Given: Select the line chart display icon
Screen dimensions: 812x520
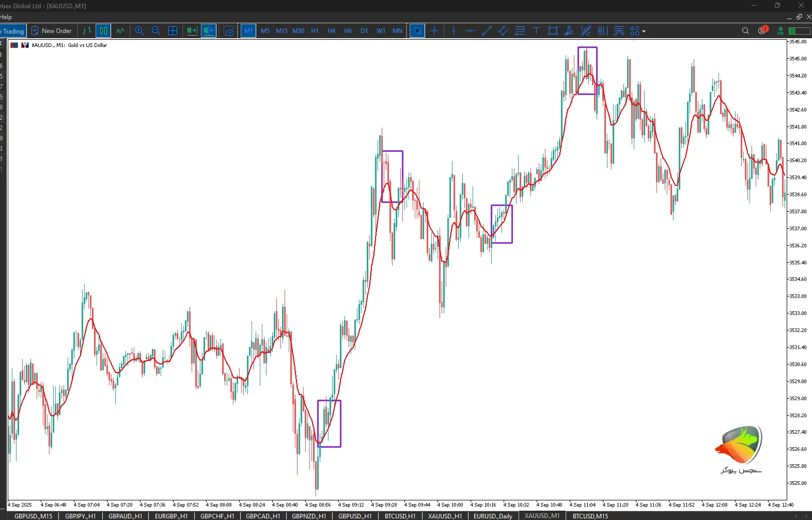Looking at the screenshot, I should click(120, 31).
